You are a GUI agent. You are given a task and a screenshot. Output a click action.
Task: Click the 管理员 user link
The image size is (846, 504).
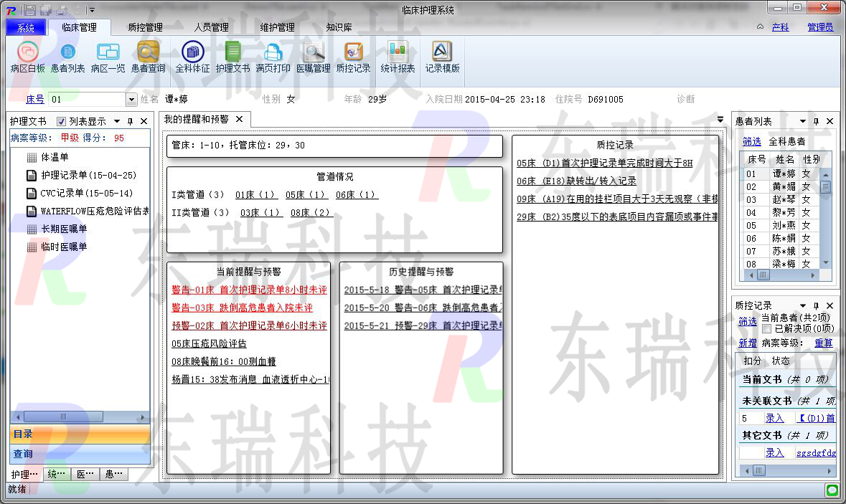tap(820, 27)
